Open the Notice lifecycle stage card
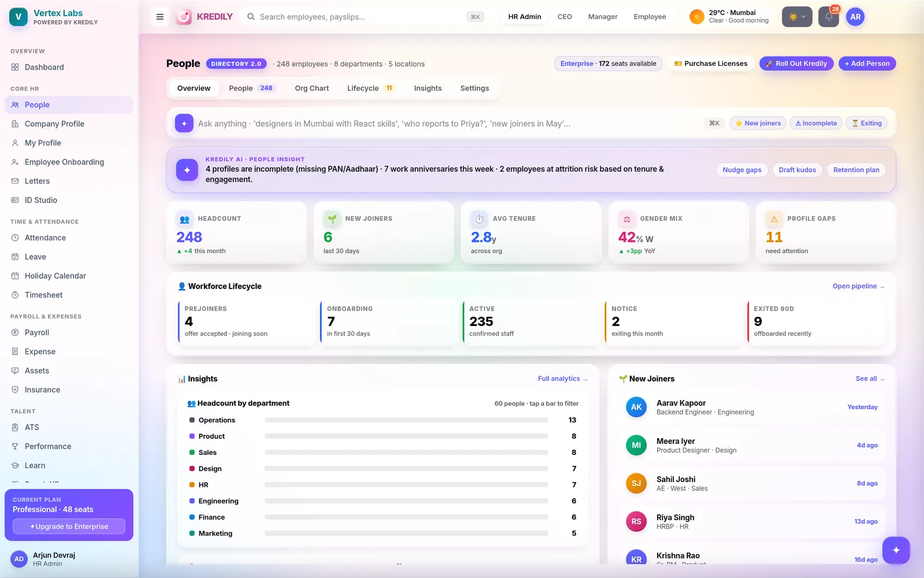Image resolution: width=924 pixels, height=578 pixels. tap(673, 321)
